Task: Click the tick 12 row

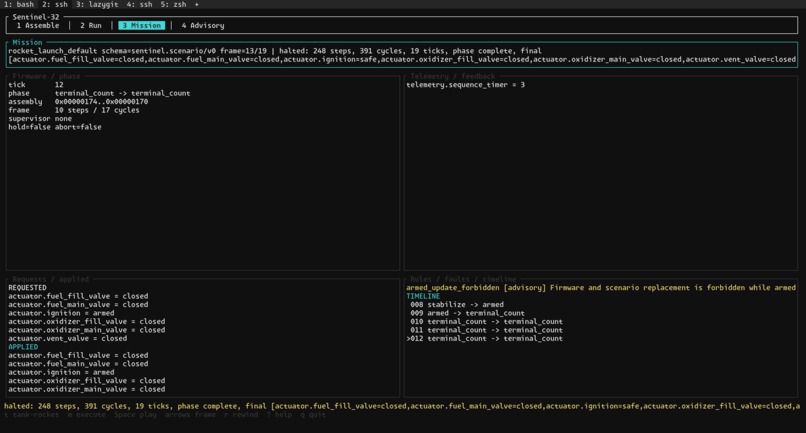Action: point(35,85)
